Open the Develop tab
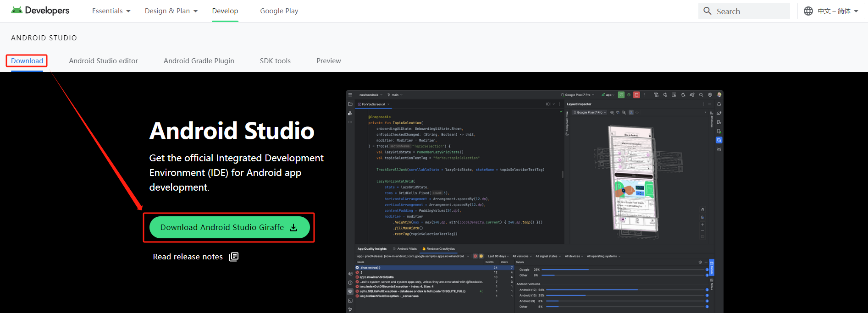The image size is (868, 313). pyautogui.click(x=225, y=11)
